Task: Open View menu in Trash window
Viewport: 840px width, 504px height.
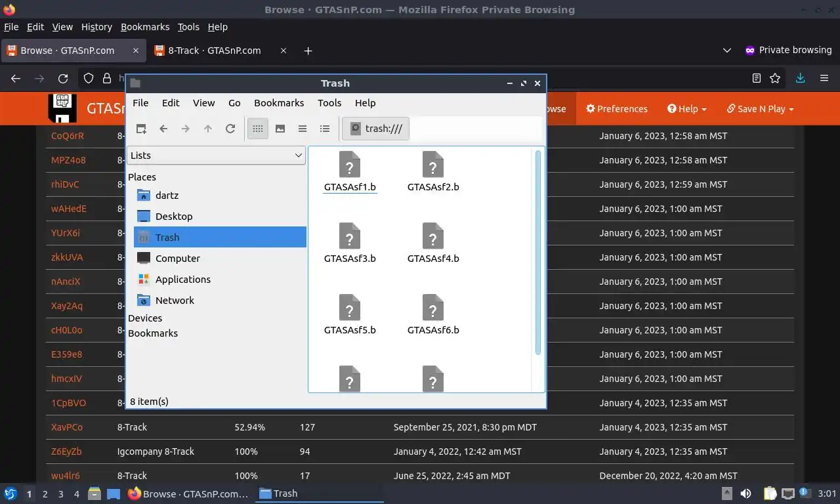Action: point(203,103)
